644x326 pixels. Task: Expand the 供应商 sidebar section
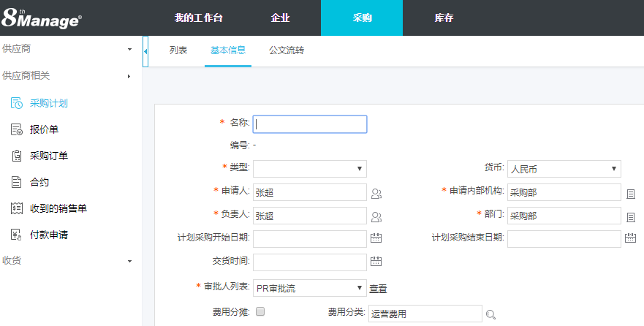66,48
